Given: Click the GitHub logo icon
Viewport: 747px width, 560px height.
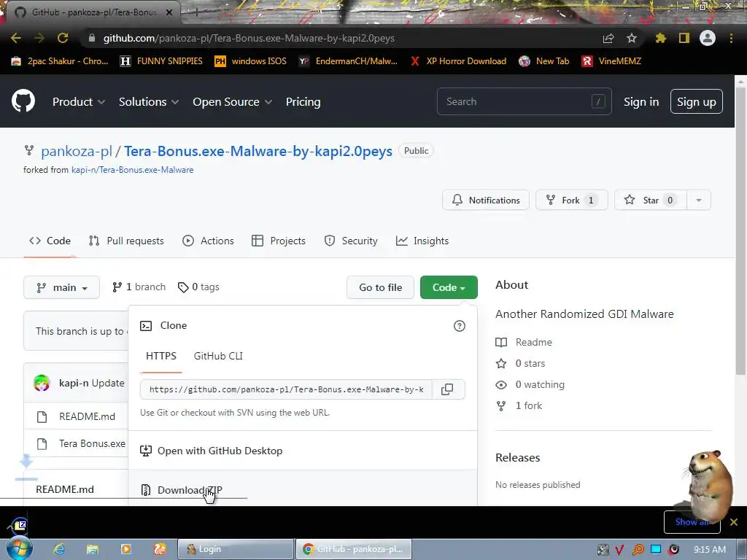Looking at the screenshot, I should (23, 101).
